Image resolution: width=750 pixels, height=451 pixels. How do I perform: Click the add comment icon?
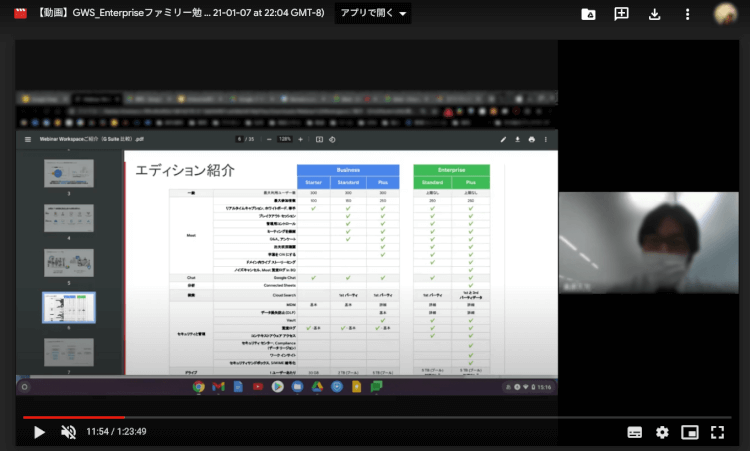click(622, 14)
